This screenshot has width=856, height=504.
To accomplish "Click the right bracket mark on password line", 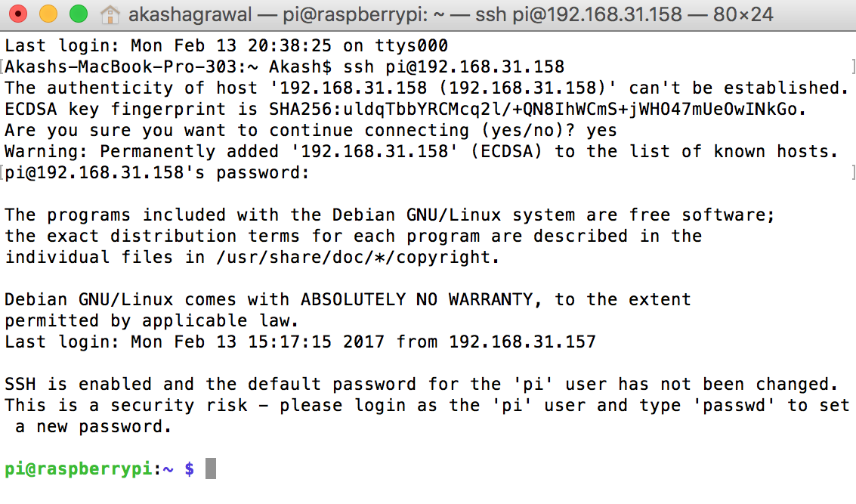I will pyautogui.click(x=853, y=172).
